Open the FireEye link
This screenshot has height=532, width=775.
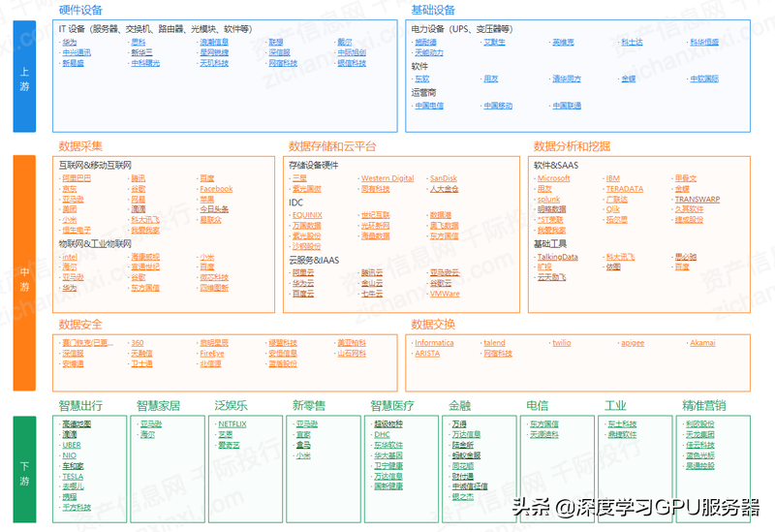212,353
